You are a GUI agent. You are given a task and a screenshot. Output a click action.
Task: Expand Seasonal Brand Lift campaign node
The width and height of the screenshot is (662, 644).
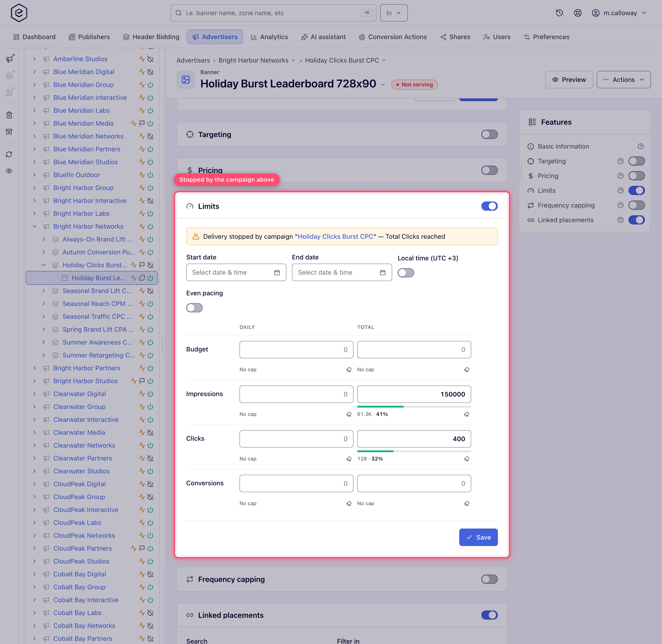pos(44,291)
